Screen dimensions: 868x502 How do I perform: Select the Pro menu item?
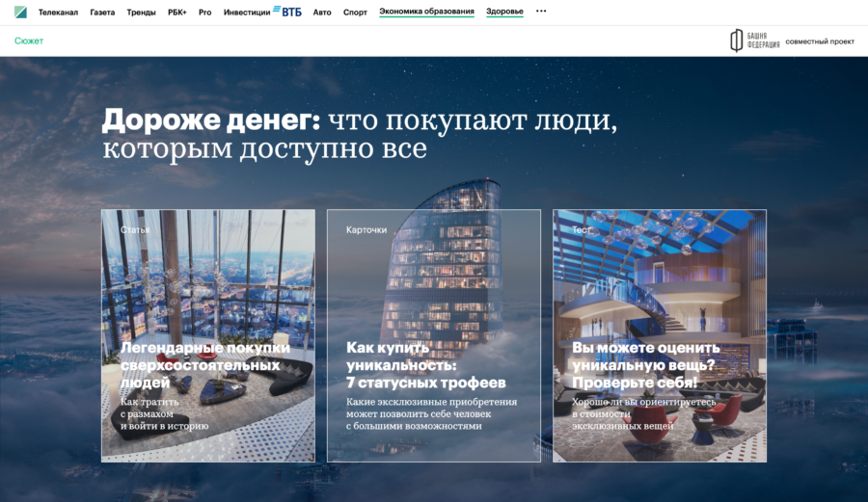pos(204,13)
